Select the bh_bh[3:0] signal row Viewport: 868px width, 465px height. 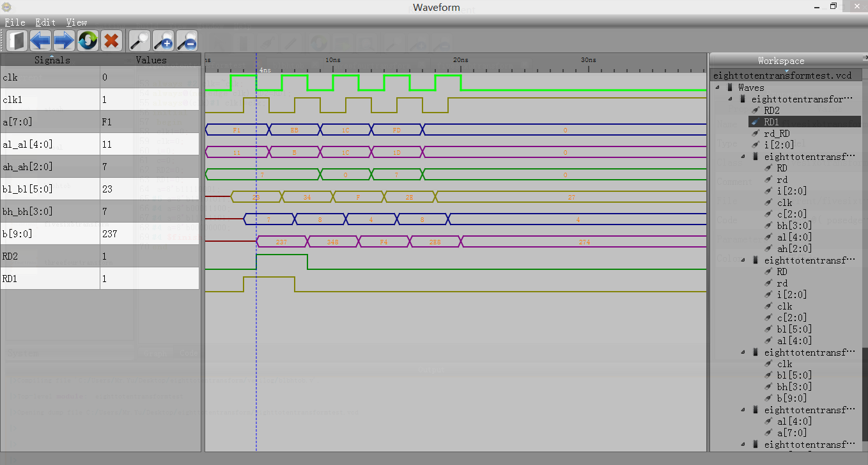click(x=100, y=212)
